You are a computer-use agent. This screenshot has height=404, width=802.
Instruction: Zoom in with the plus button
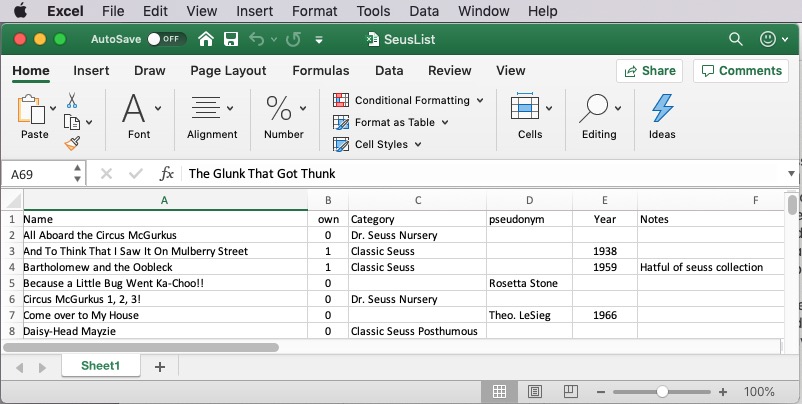(723, 392)
